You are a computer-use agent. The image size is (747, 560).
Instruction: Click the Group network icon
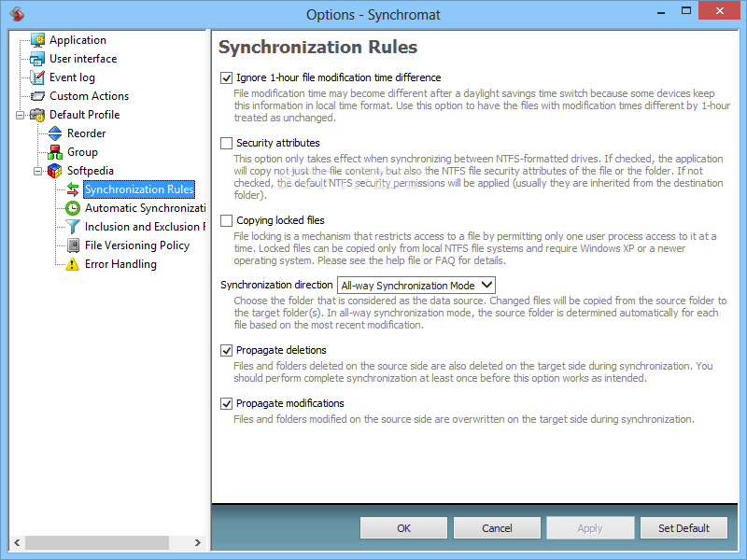pos(55,152)
